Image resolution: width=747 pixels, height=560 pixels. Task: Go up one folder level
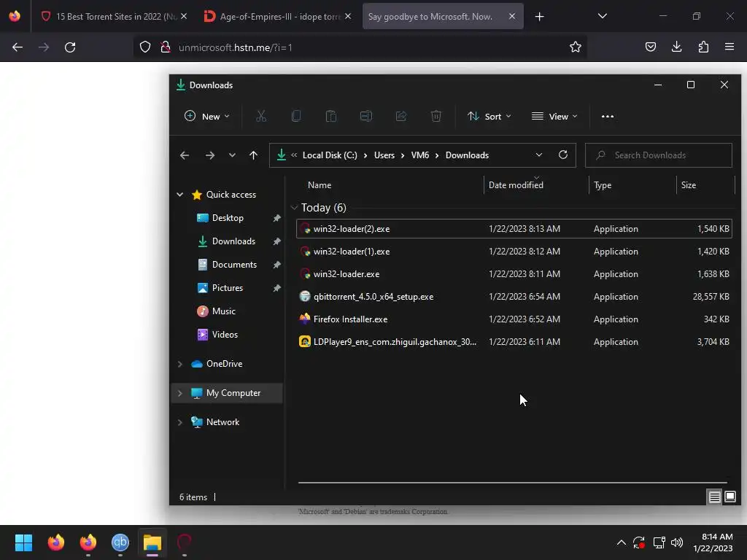pos(253,155)
